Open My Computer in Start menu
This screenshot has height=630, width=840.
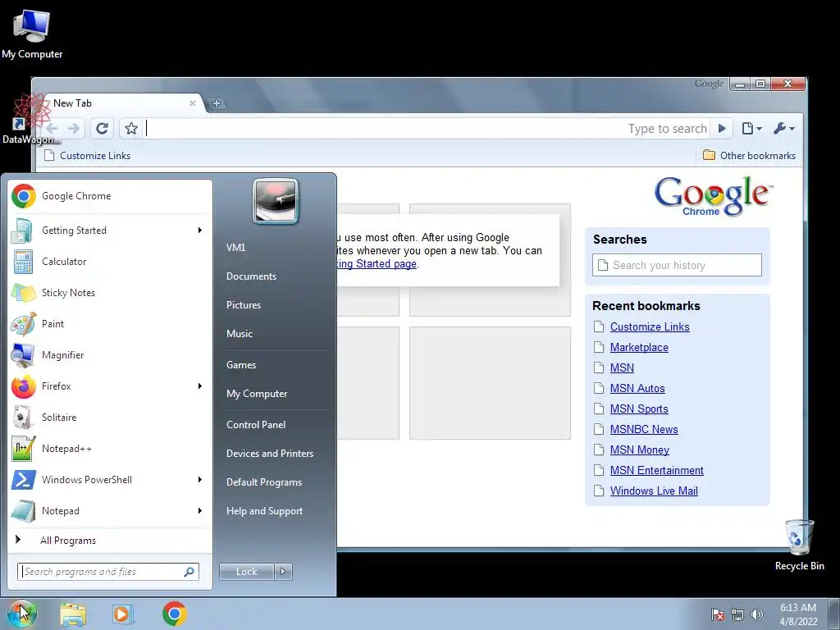(x=257, y=394)
